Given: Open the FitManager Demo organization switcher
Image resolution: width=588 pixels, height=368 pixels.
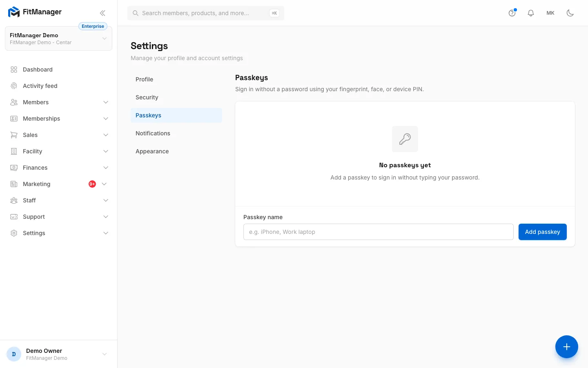Looking at the screenshot, I should click(58, 38).
